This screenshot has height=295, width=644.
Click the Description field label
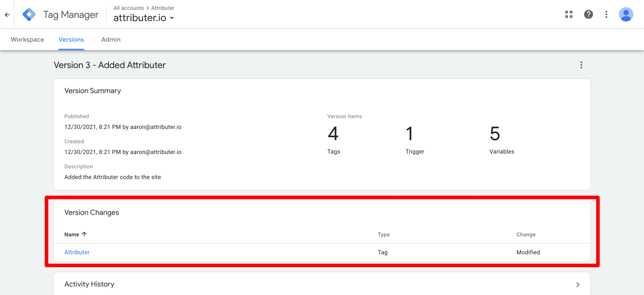(x=79, y=166)
